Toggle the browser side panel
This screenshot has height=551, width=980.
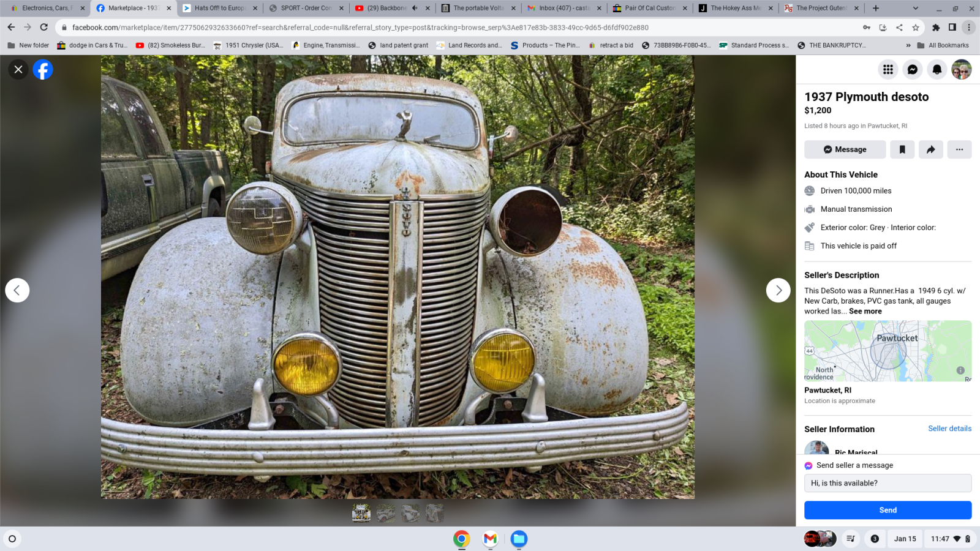pos(952,28)
